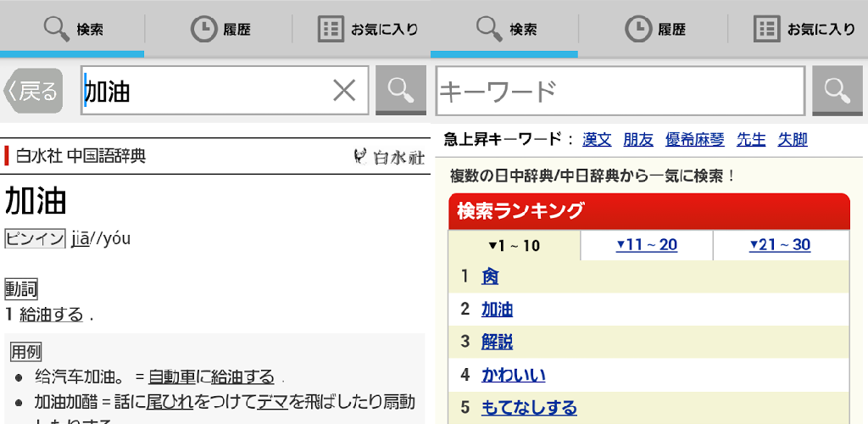868x424 pixels.
Task: Expand ranking range ▼11～20
Action: coord(646,245)
